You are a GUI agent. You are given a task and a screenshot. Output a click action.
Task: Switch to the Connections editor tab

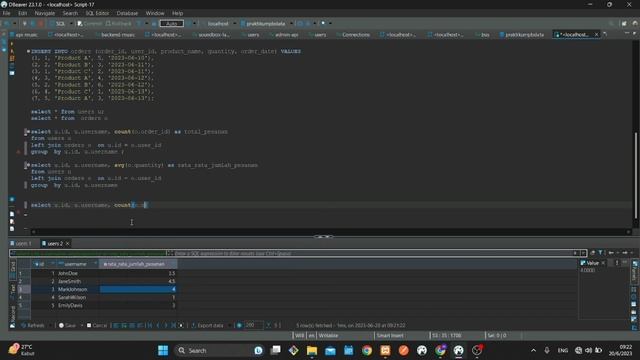(353, 35)
